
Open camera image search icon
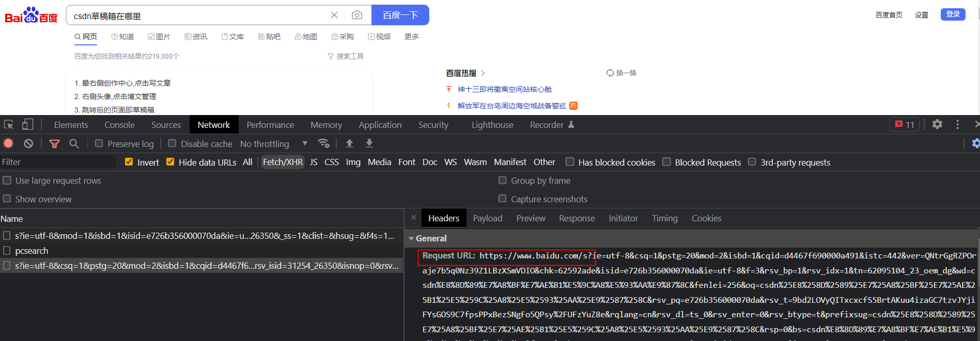(x=357, y=15)
